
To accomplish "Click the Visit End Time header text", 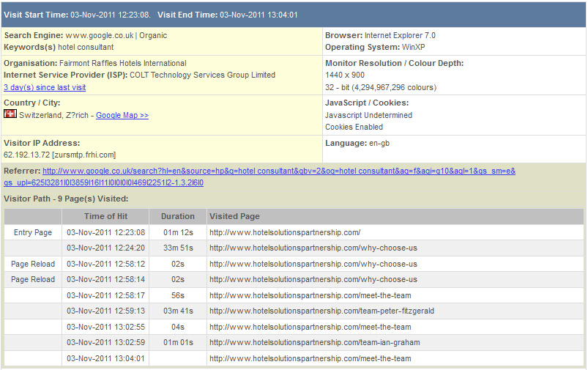I will (228, 15).
